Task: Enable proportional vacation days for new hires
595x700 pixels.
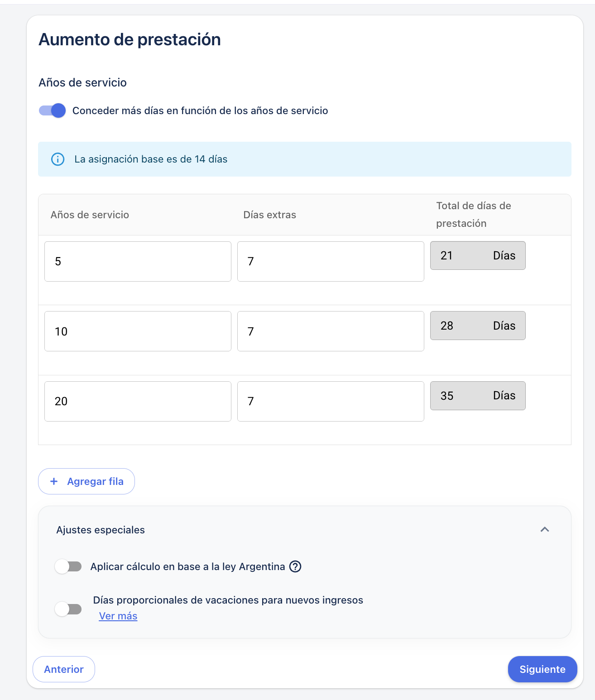Action: click(x=68, y=609)
